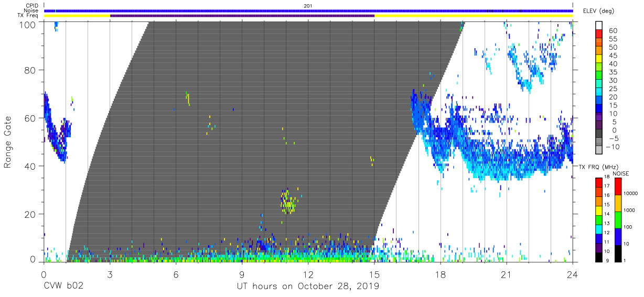Screen dimensions: 644x297
Task: Pick the yellow swatch in ELEV colorbar
Action: [x=599, y=60]
